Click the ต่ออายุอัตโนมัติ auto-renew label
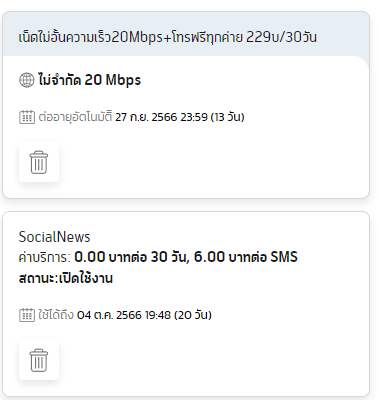379x400 pixels. [75, 117]
